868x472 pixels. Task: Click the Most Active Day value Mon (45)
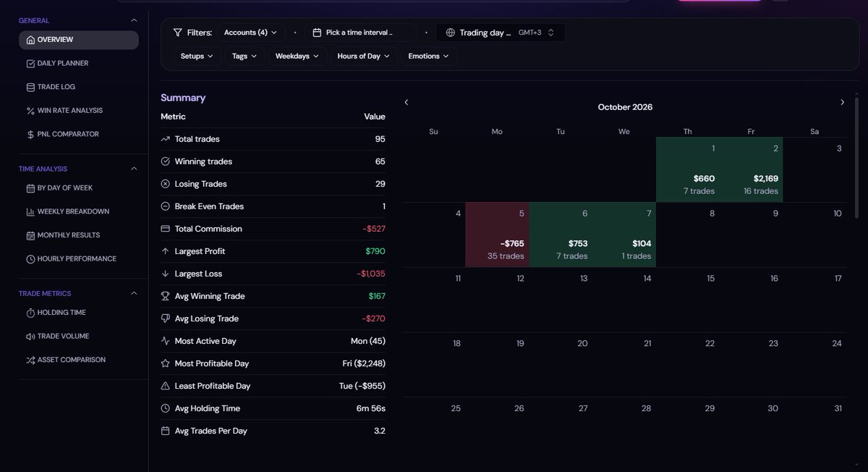(x=368, y=341)
